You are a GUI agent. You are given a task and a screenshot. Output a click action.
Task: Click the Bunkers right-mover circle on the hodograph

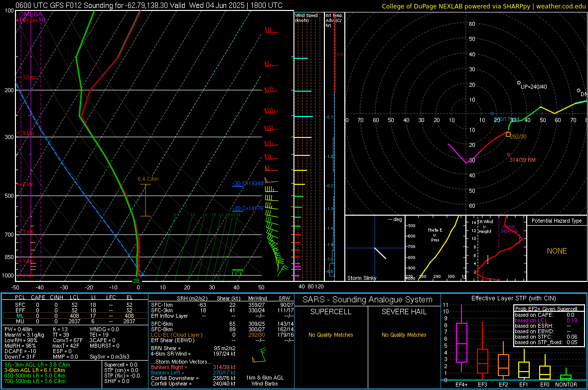[x=508, y=154]
